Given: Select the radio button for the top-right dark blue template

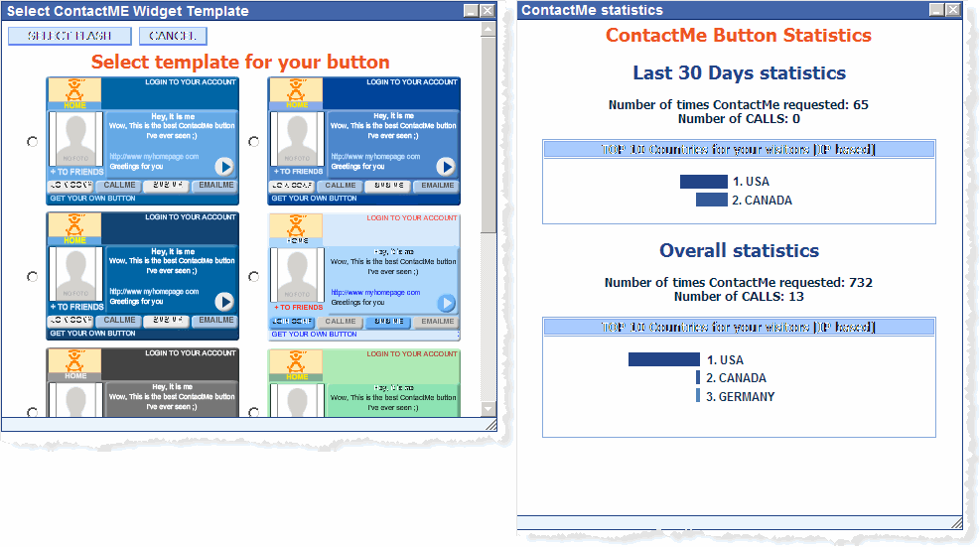Looking at the screenshot, I should pyautogui.click(x=254, y=141).
